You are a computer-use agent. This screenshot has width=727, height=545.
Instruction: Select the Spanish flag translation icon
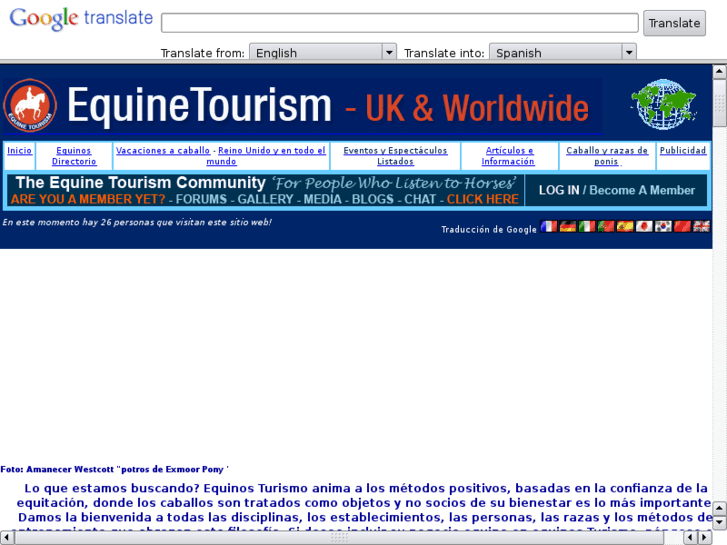625,226
